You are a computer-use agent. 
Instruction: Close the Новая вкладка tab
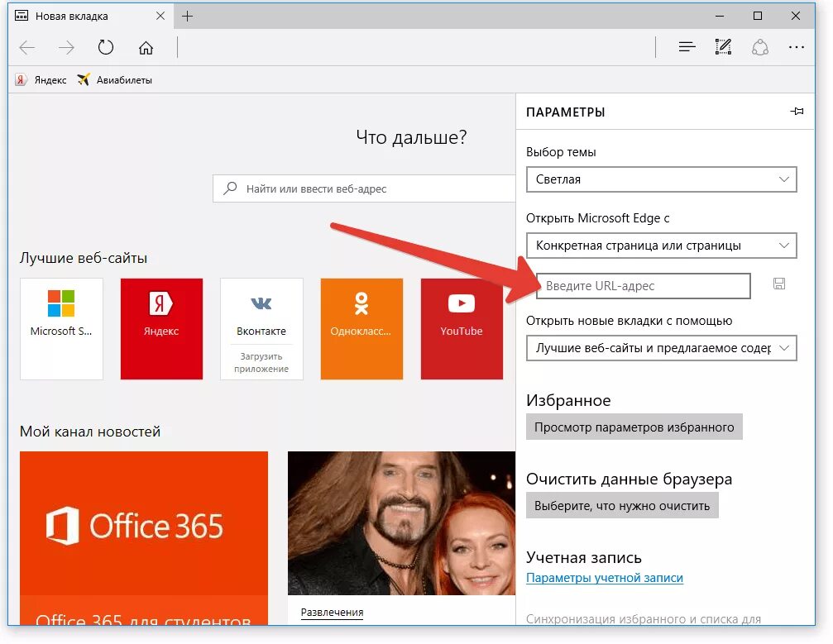(x=160, y=16)
